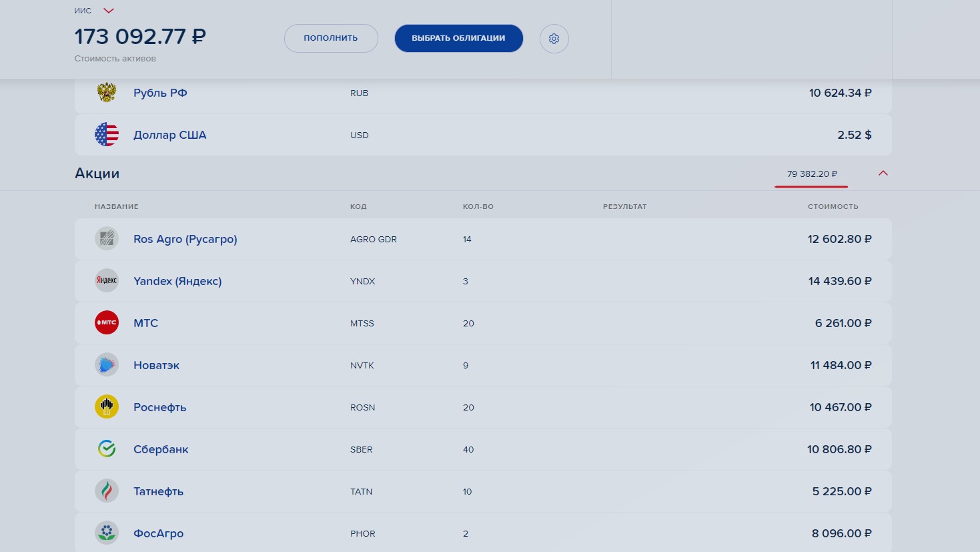The image size is (980, 552).
Task: Click the Кол-во column header
Action: click(478, 206)
